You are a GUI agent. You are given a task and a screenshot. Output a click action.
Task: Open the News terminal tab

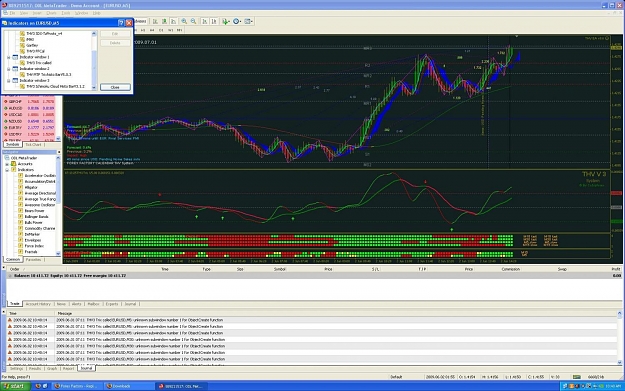(x=61, y=304)
